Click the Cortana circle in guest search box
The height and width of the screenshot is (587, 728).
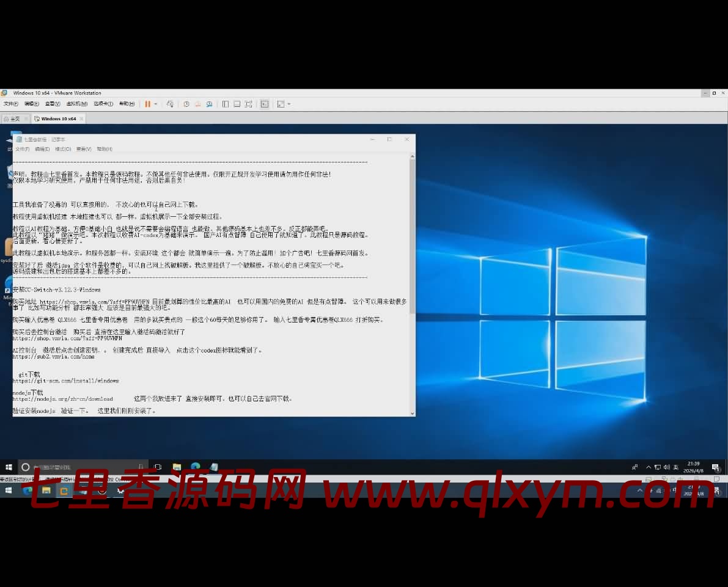[x=26, y=467]
